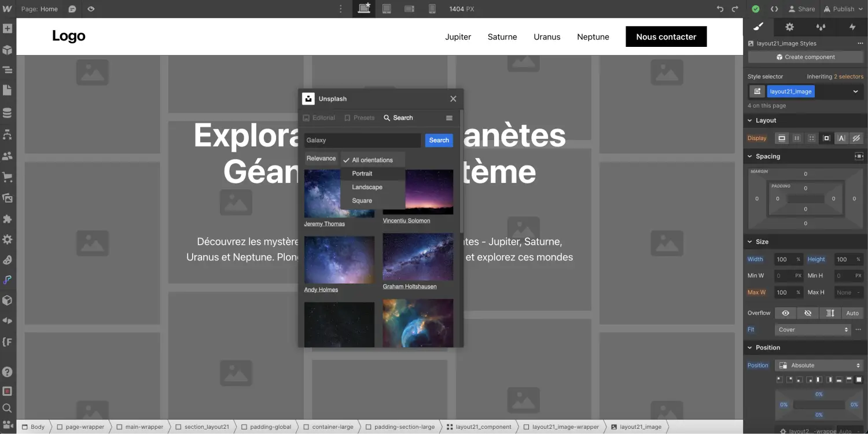Click the Search button in the Unsplash dialog

click(x=439, y=140)
